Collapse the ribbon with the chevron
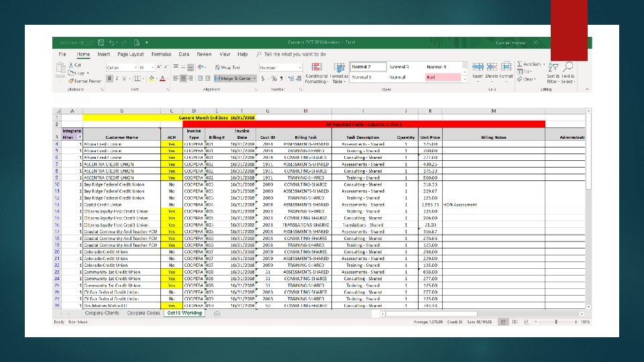Image resolution: width=644 pixels, height=362 pixels. pyautogui.click(x=587, y=89)
